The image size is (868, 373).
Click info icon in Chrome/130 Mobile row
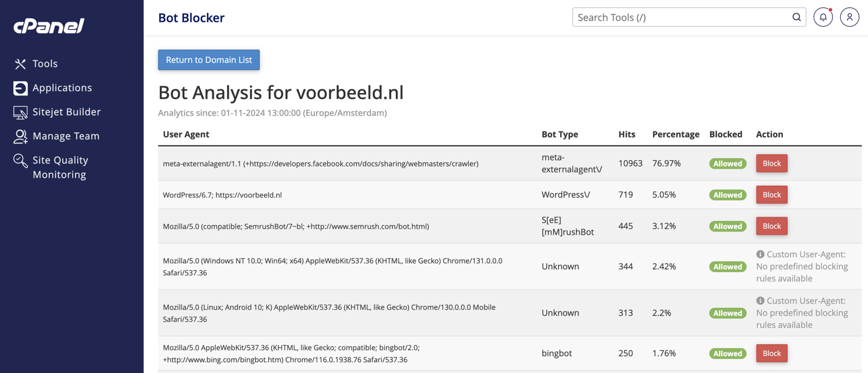pos(760,301)
